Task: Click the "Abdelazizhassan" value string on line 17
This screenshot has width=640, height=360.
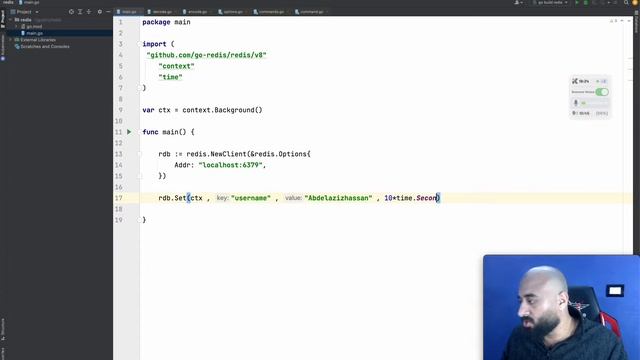Action: pos(338,198)
